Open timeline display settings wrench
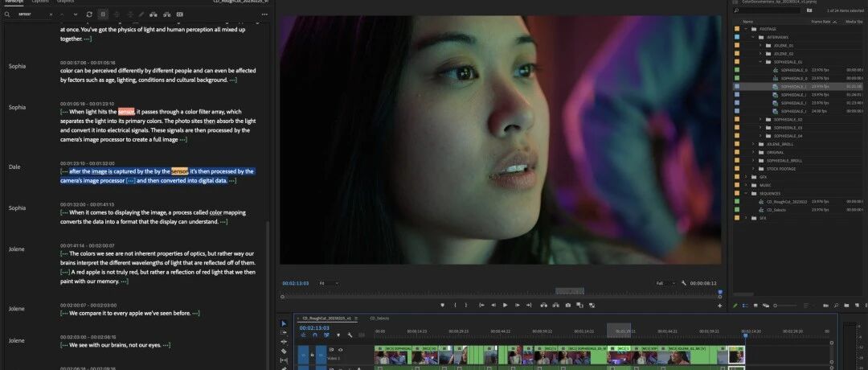Viewport: 868px width, 370px height. click(x=350, y=335)
